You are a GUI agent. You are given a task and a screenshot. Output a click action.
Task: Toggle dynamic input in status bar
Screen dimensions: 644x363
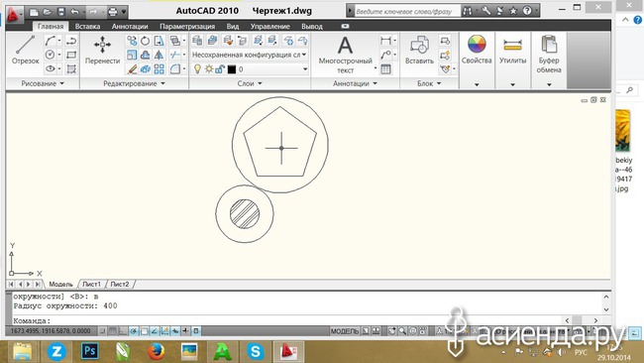click(x=175, y=331)
